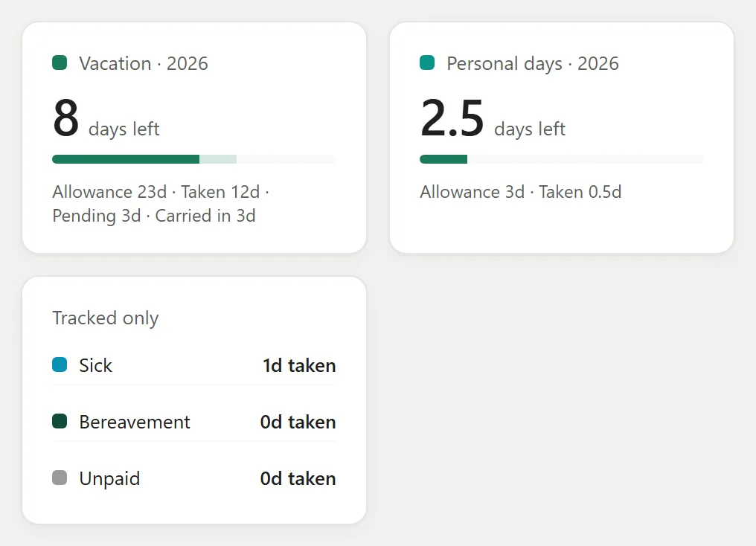Select the Sick row in Tracked only
Viewport: 756px width, 546px height.
(193, 365)
